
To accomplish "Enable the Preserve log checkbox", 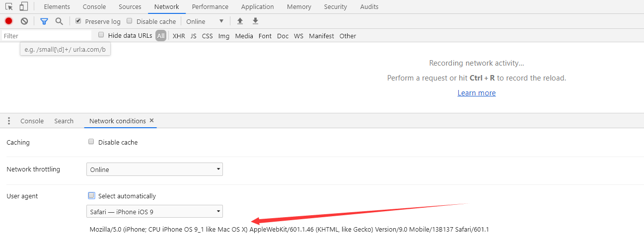I will (x=78, y=21).
